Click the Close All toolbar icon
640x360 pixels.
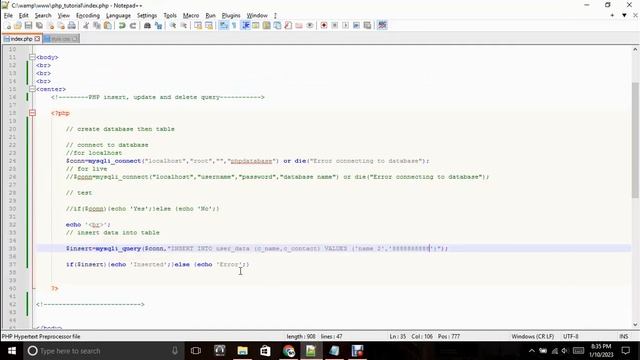(x=61, y=26)
